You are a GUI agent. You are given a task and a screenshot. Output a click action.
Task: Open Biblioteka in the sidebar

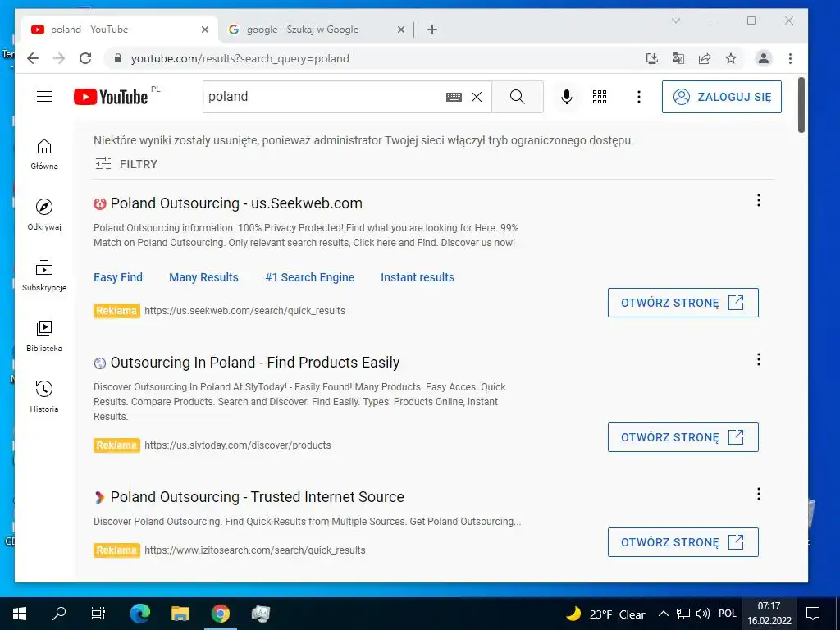(x=44, y=336)
